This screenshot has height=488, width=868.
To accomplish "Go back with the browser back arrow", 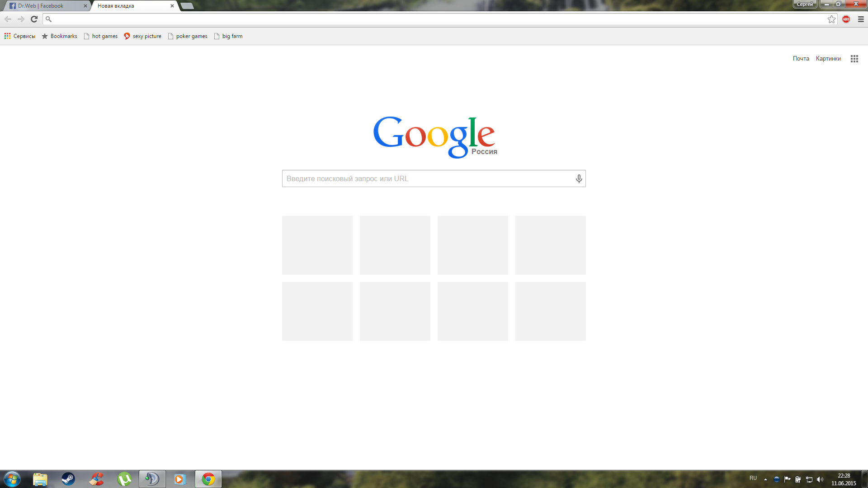I will coord(8,19).
